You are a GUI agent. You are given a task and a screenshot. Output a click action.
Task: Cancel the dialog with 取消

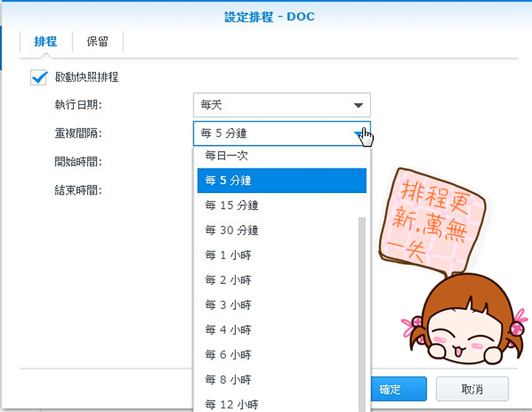tap(472, 389)
